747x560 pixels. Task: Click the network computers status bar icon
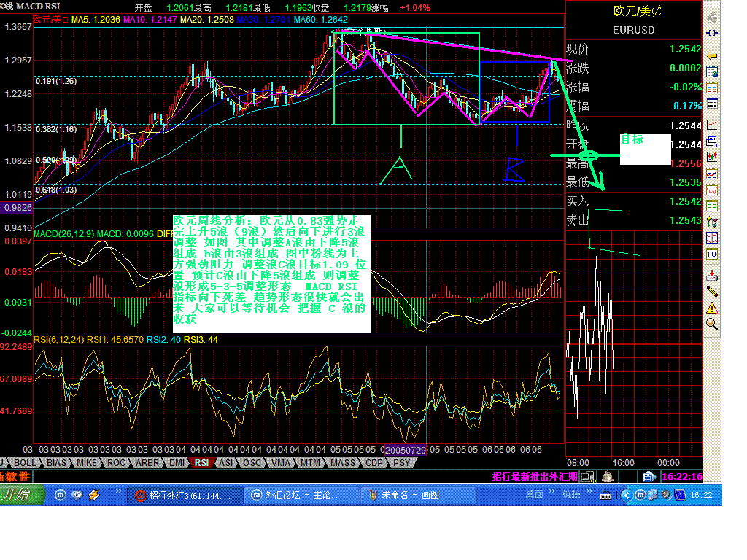(x=588, y=476)
